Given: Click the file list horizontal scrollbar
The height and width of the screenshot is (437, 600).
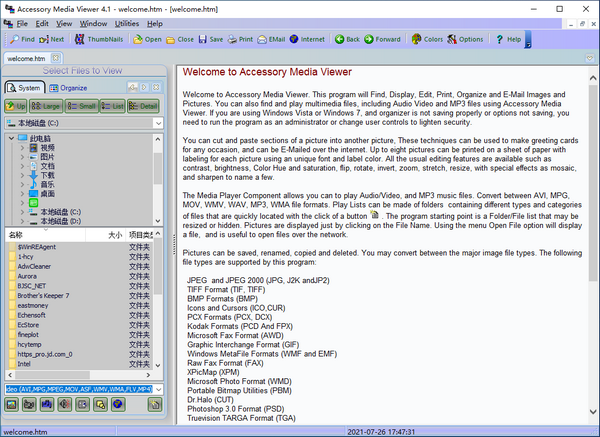Looking at the screenshot, I should point(79,375).
